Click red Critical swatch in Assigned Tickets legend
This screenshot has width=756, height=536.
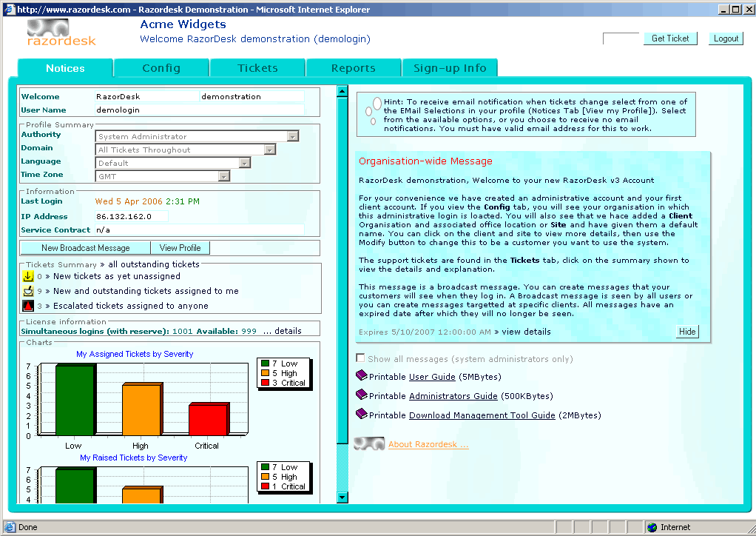[x=265, y=383]
